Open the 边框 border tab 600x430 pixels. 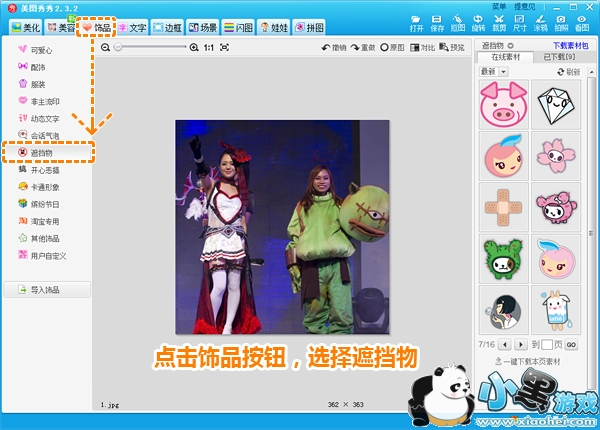(x=167, y=28)
